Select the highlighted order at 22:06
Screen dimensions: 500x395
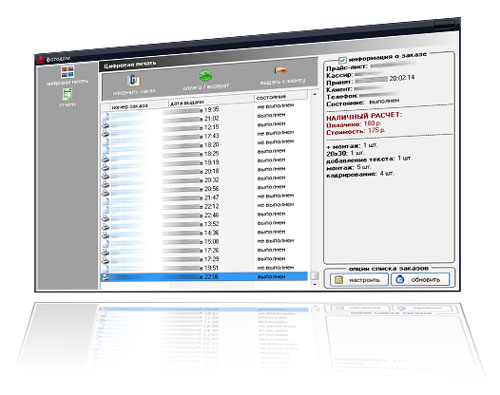(204, 277)
